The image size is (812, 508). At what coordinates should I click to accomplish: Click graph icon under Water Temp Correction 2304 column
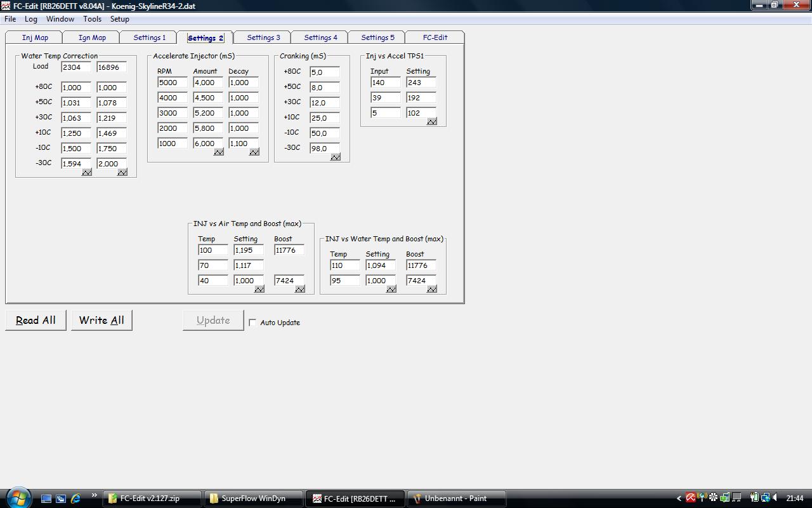(87, 172)
